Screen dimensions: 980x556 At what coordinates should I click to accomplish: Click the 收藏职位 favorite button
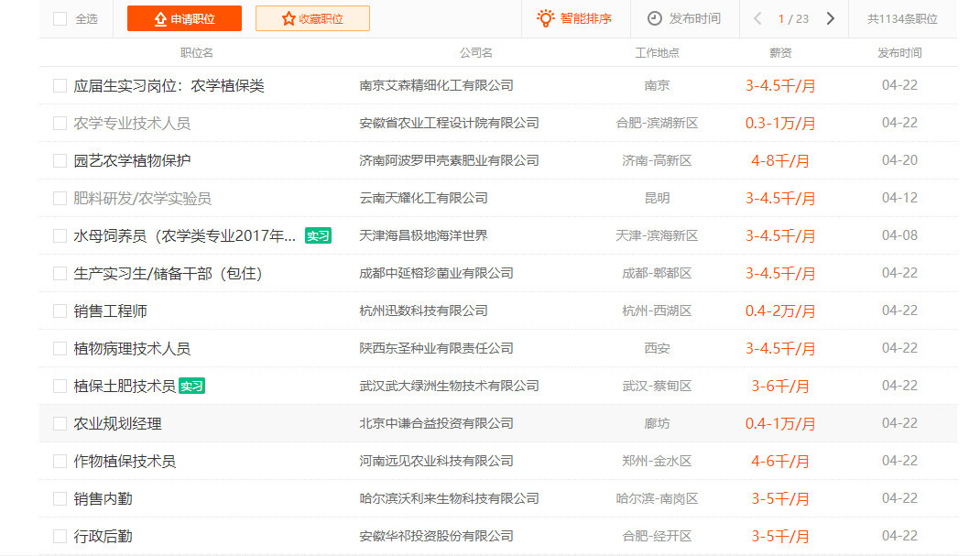pos(312,18)
